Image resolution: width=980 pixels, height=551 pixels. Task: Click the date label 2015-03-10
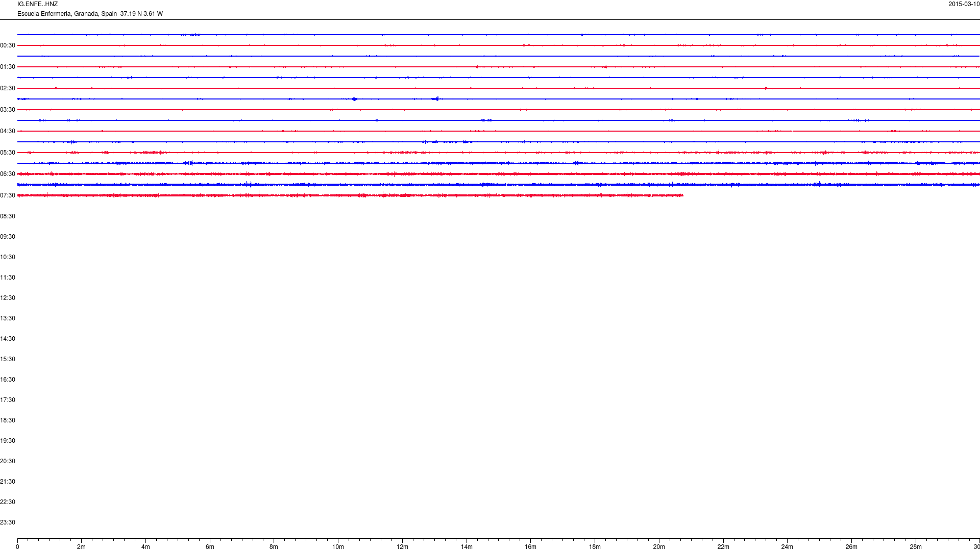[964, 4]
